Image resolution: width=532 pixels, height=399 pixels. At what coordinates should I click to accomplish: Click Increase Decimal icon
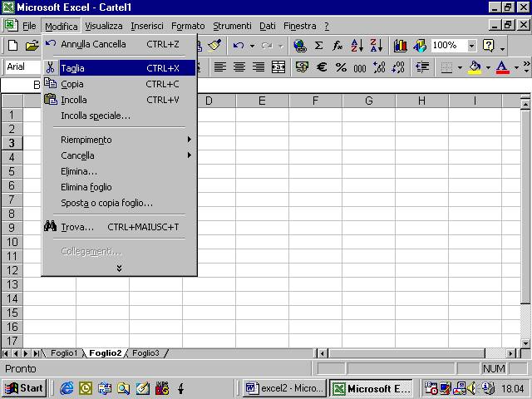coord(379,66)
